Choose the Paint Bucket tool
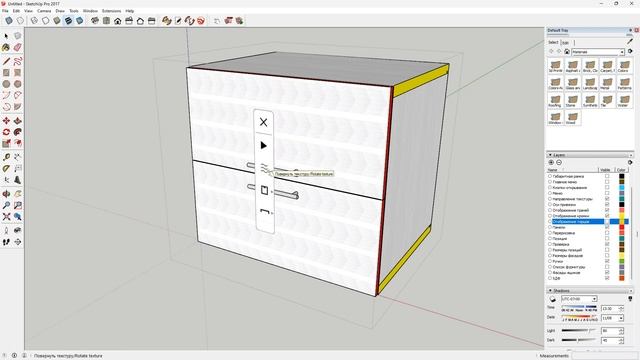Screen dimensions: 640x360 tap(6, 48)
